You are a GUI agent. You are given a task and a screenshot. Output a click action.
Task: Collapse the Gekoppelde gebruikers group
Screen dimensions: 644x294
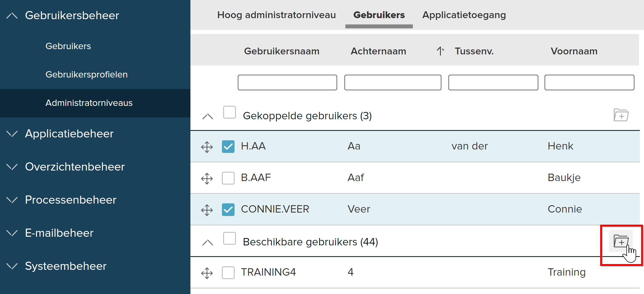[x=207, y=116]
